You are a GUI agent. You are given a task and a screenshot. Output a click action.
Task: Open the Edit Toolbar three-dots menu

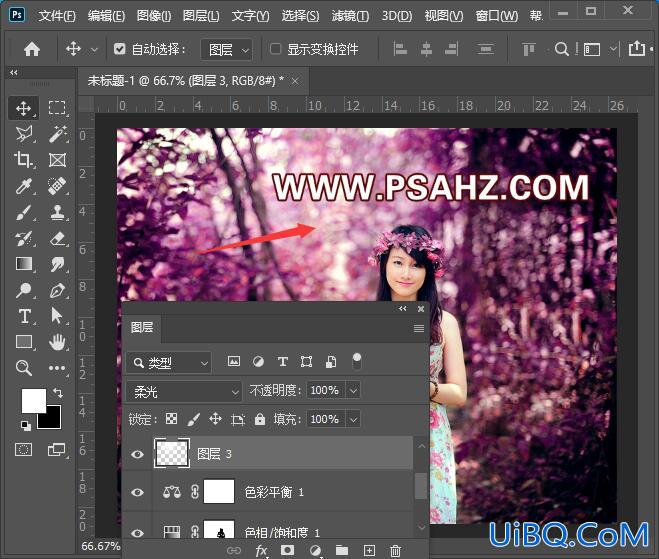57,368
